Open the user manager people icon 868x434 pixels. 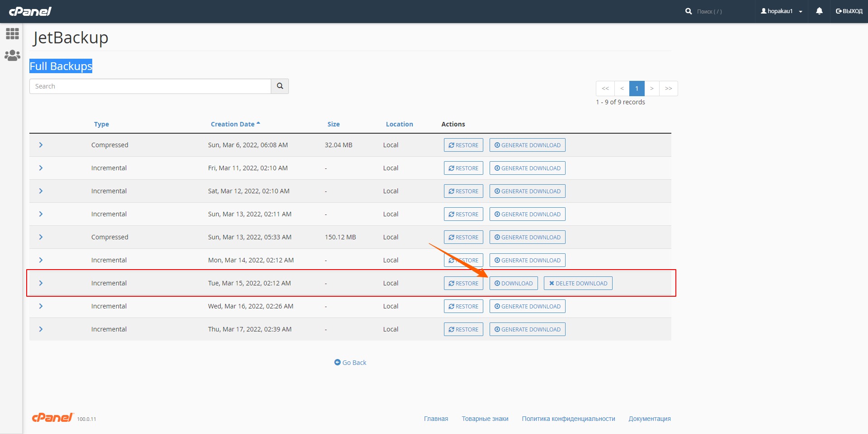coord(12,56)
